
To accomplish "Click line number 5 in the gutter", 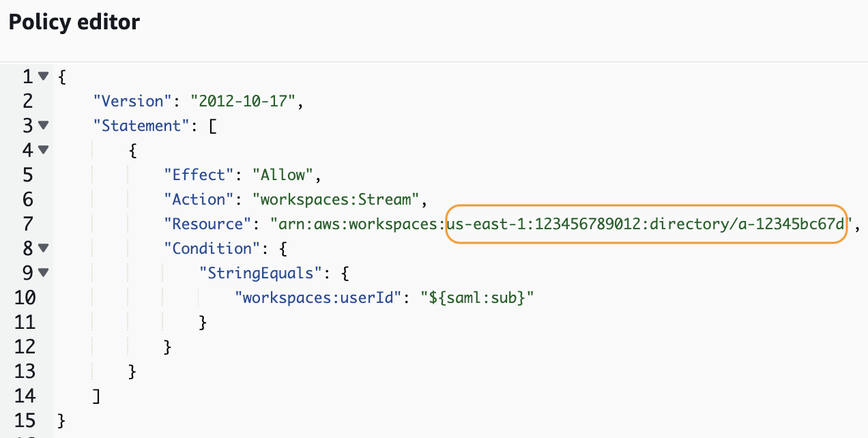I will 27,175.
